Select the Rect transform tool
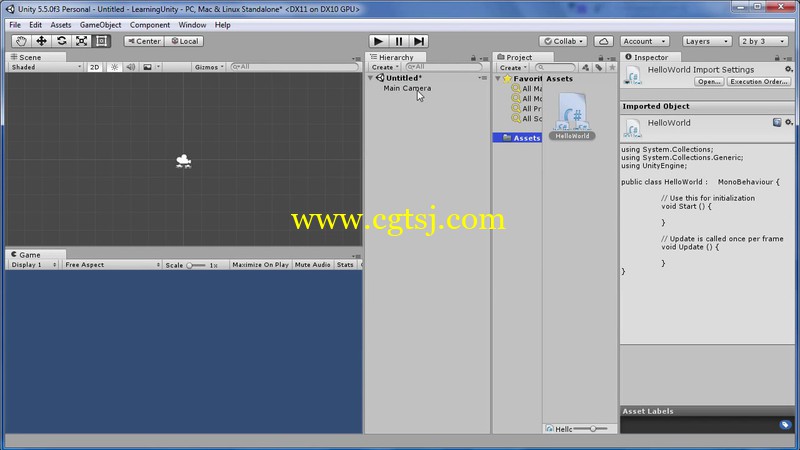Viewport: 800px width, 450px height. (102, 41)
